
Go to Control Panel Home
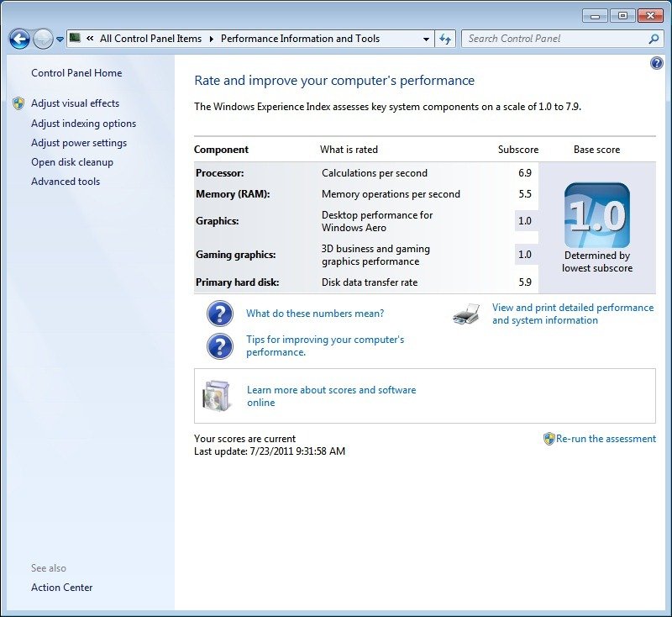click(x=76, y=73)
